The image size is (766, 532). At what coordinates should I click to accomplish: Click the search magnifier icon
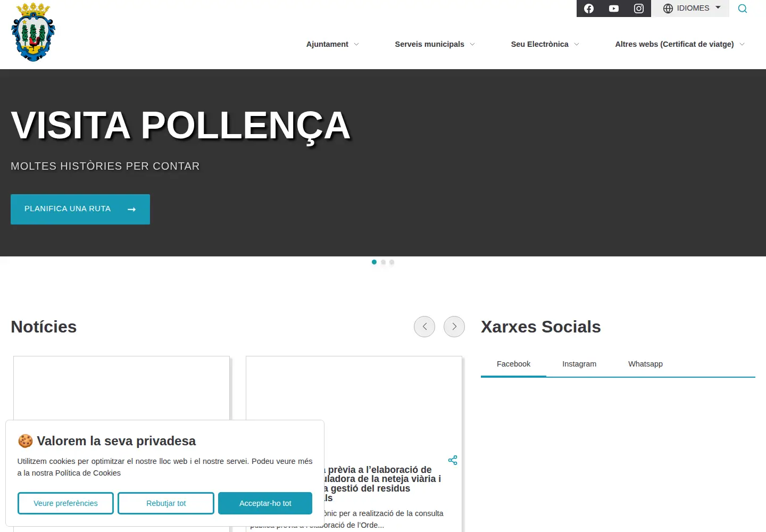743,9
